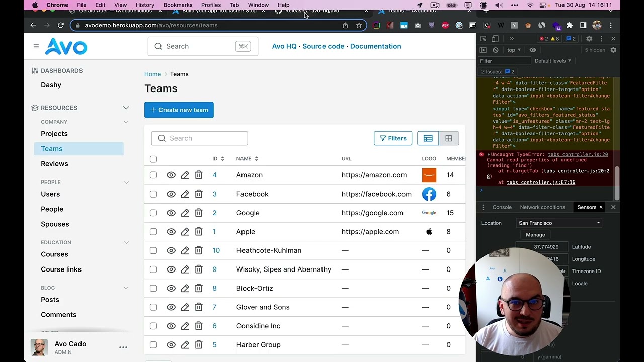Open the Filters panel
This screenshot has height=362, width=644.
393,138
